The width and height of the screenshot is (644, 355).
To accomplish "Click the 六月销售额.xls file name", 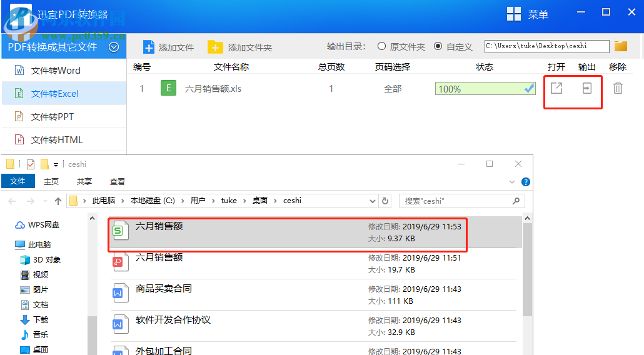I will tap(213, 89).
